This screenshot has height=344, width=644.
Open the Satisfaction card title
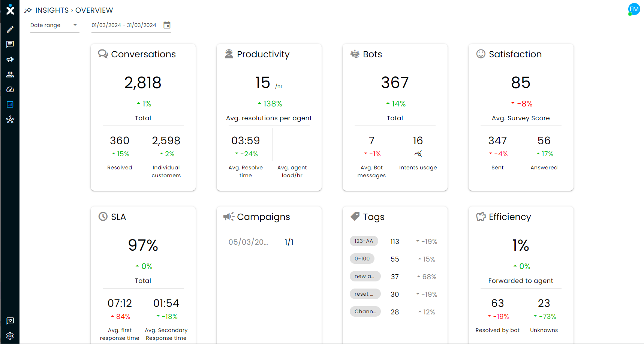[515, 54]
